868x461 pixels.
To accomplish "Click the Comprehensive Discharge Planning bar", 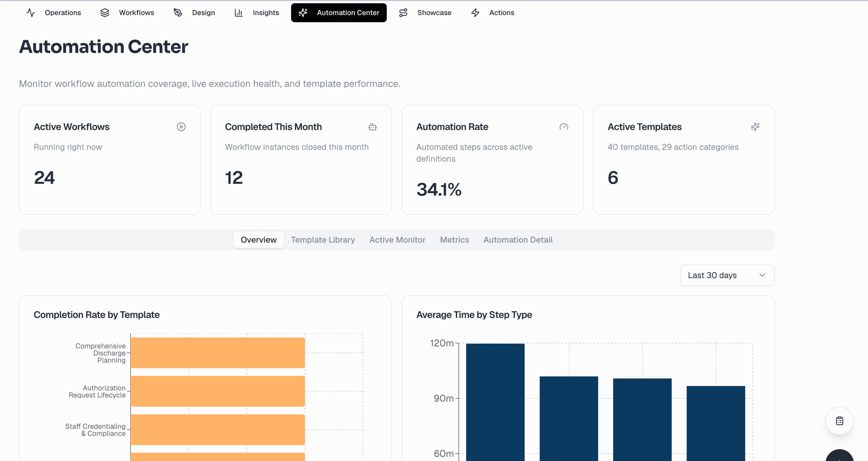I will tap(218, 353).
